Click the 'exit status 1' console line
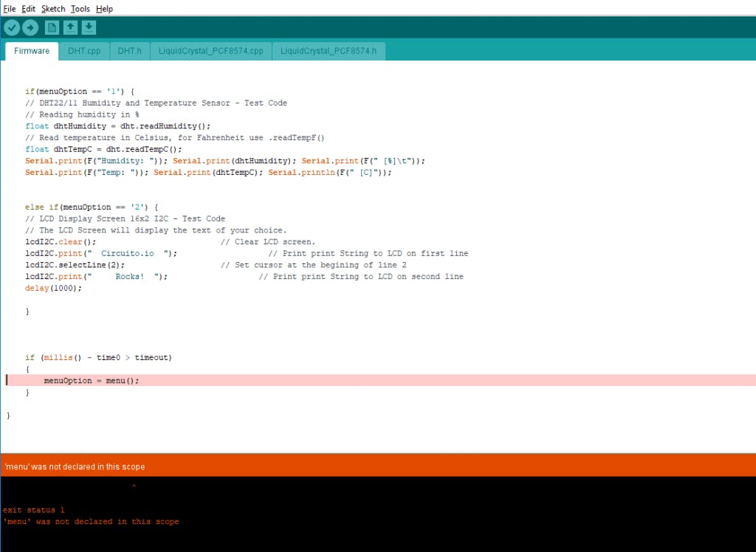 pyautogui.click(x=34, y=510)
